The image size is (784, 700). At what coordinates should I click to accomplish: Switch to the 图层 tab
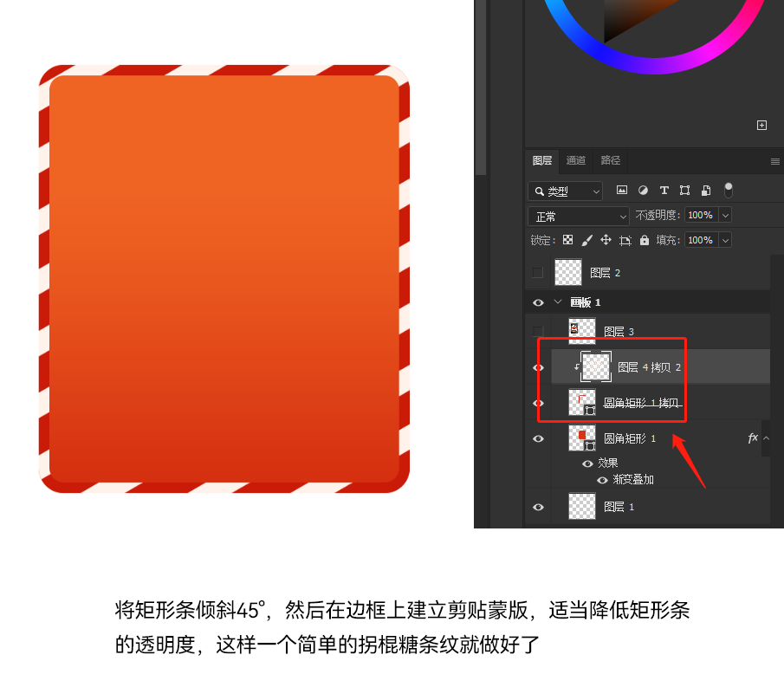pos(542,160)
